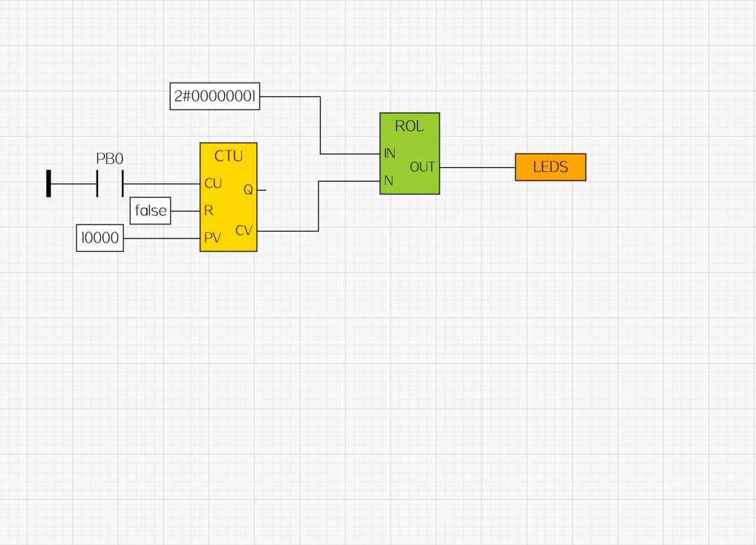Select the 10000 preset value box
The width and height of the screenshot is (756, 545).
click(100, 238)
